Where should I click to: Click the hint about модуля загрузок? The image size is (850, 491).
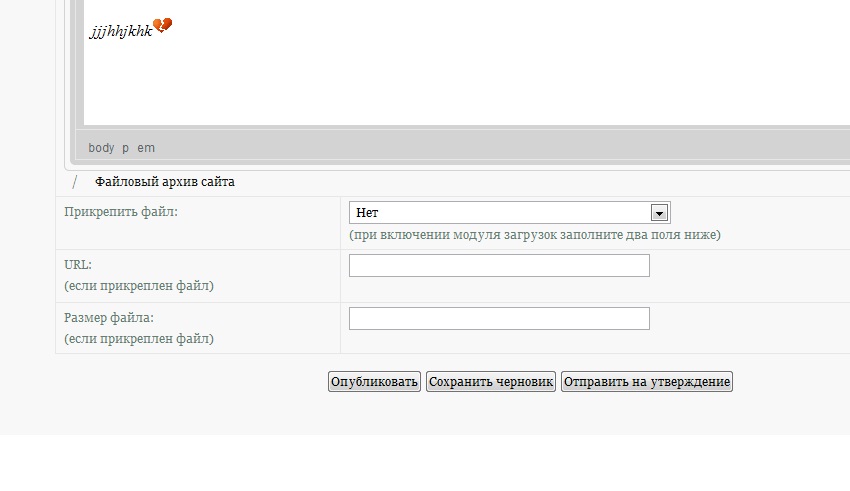pos(535,235)
